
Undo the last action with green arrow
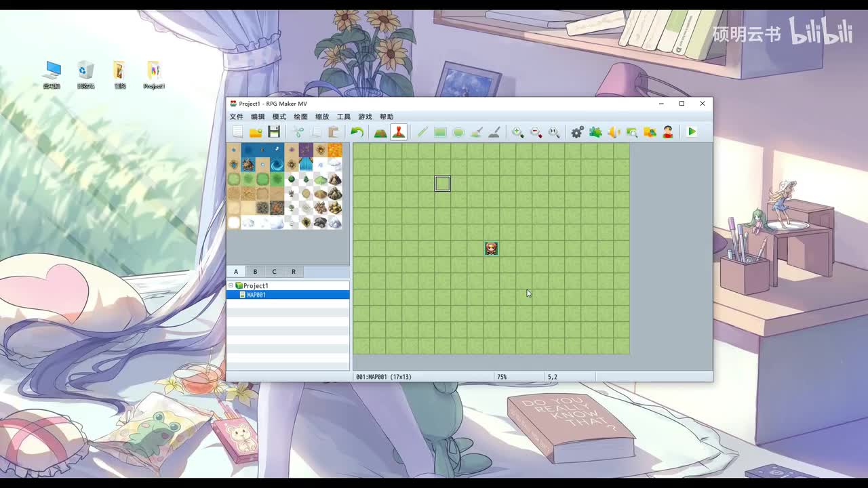pyautogui.click(x=357, y=132)
